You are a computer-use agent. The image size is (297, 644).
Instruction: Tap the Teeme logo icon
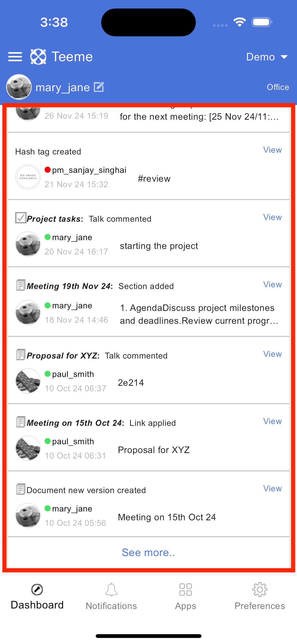point(38,57)
